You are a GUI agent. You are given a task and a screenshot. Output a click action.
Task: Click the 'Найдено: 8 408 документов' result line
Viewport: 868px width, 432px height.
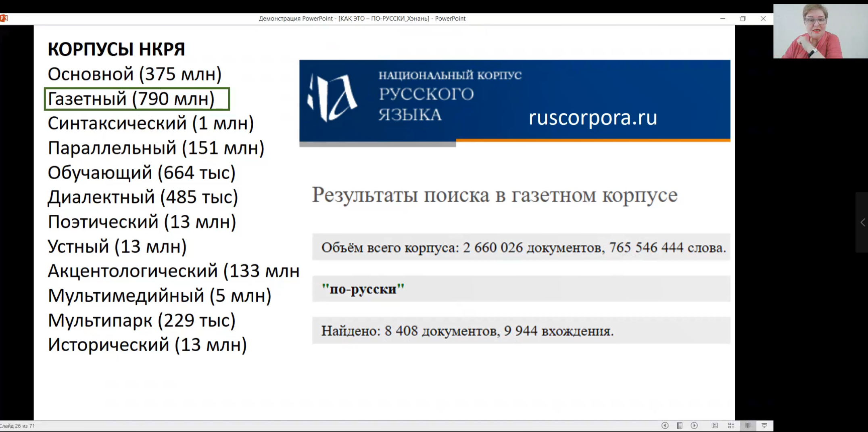coord(521,331)
